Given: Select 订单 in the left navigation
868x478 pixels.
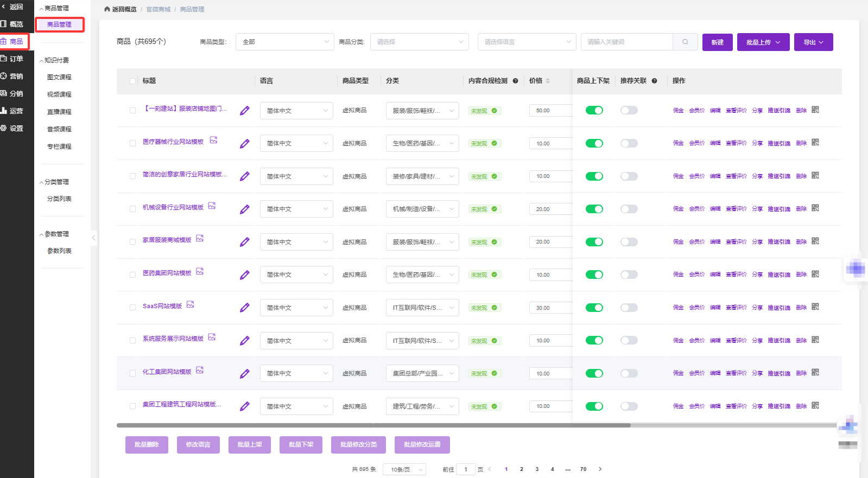Looking at the screenshot, I should click(x=16, y=59).
